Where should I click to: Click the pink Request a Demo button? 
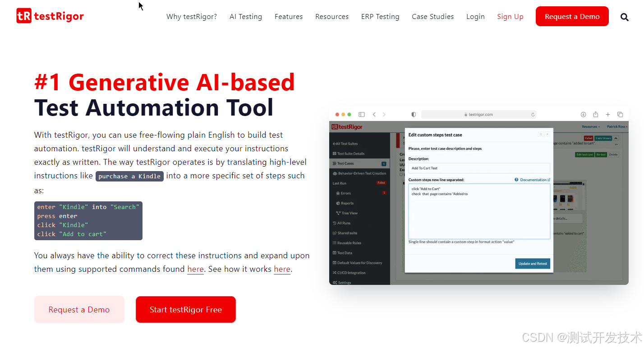(x=79, y=310)
